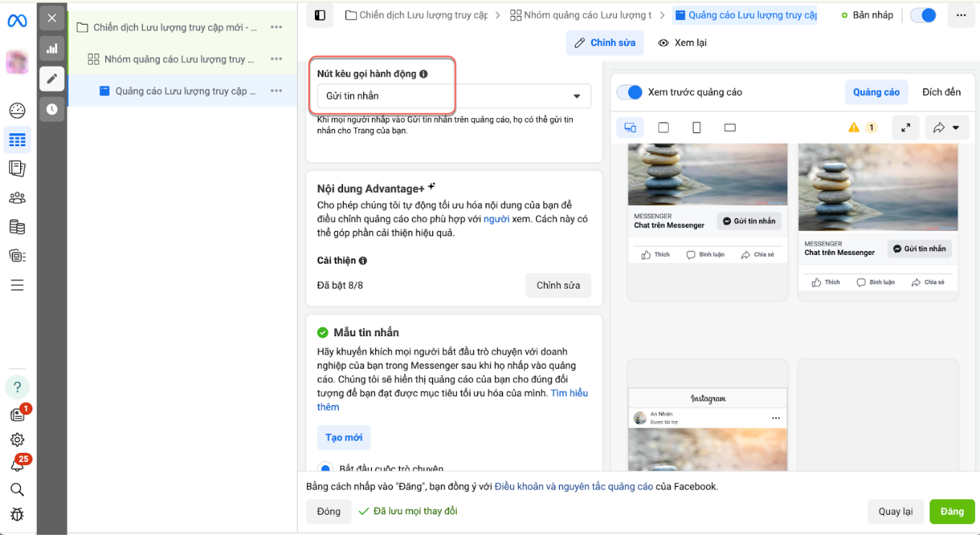Image resolution: width=980 pixels, height=535 pixels.
Task: Click the green Đăng publish button
Action: [x=951, y=511]
